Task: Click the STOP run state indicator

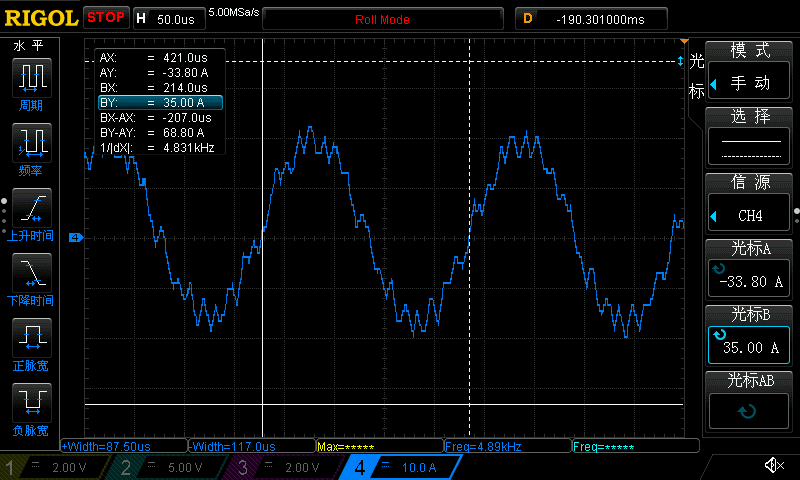Action: click(106, 17)
